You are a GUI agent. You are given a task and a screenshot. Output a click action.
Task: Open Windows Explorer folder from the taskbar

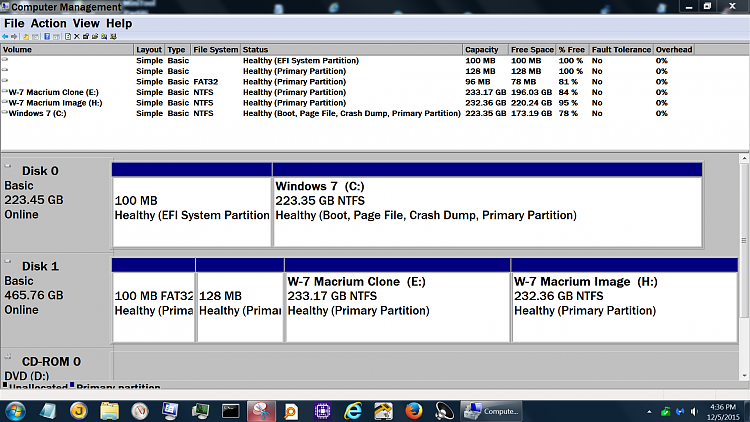110,411
